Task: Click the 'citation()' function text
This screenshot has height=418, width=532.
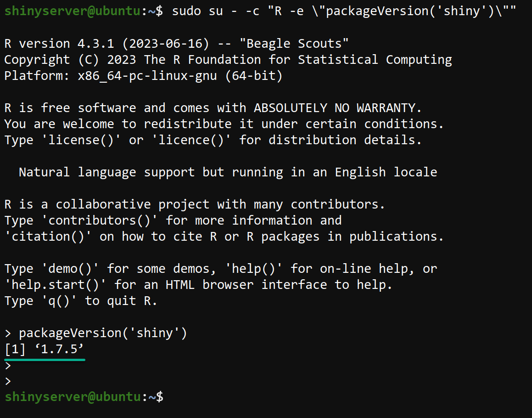Action: (x=48, y=237)
